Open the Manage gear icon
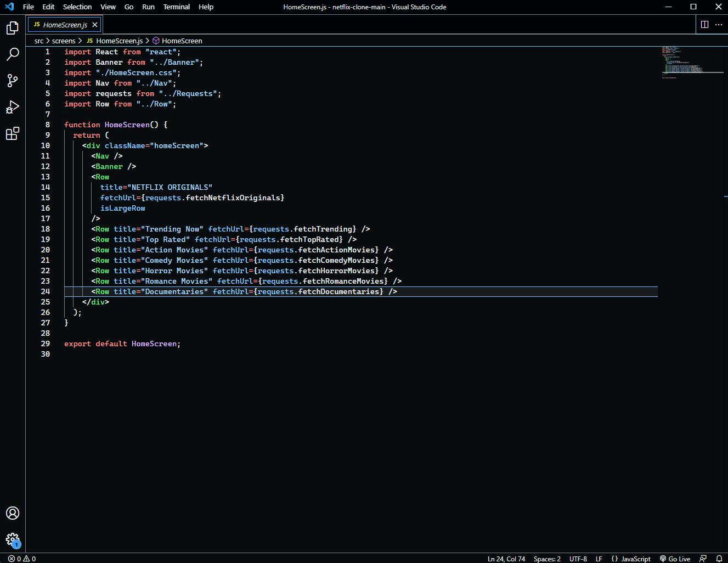The width and height of the screenshot is (728, 563). coord(13,539)
